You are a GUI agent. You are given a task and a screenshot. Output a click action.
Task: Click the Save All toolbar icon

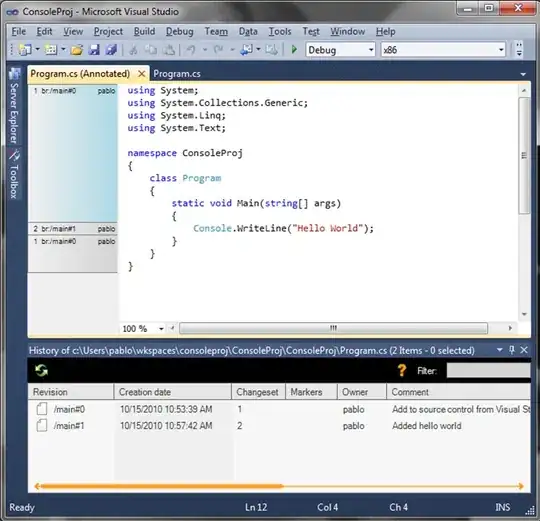[x=111, y=50]
